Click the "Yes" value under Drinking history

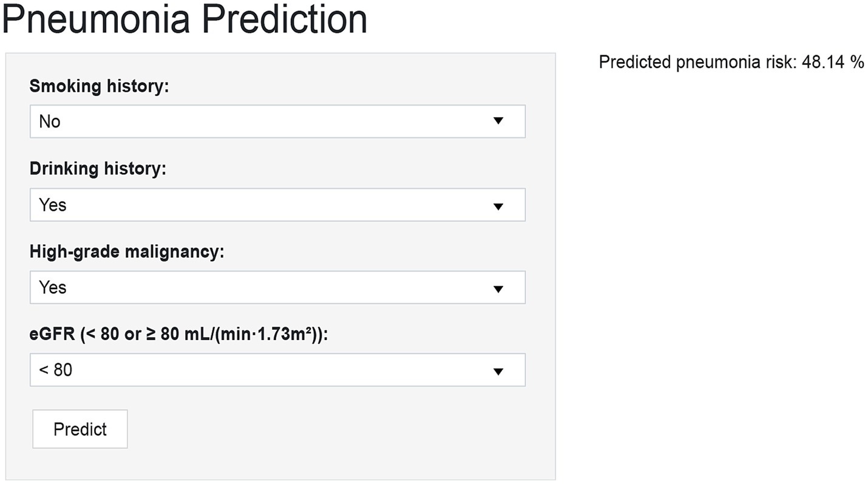pyautogui.click(x=53, y=205)
